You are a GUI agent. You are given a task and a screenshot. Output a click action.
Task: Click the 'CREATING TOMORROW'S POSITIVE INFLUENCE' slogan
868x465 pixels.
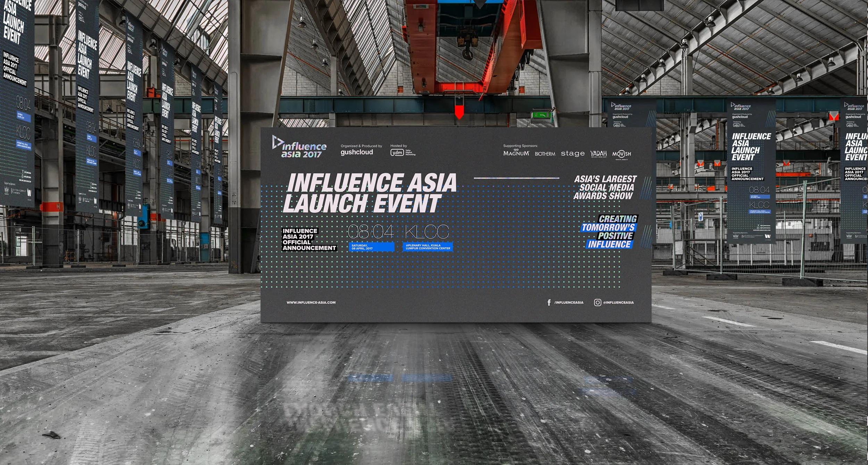point(609,232)
